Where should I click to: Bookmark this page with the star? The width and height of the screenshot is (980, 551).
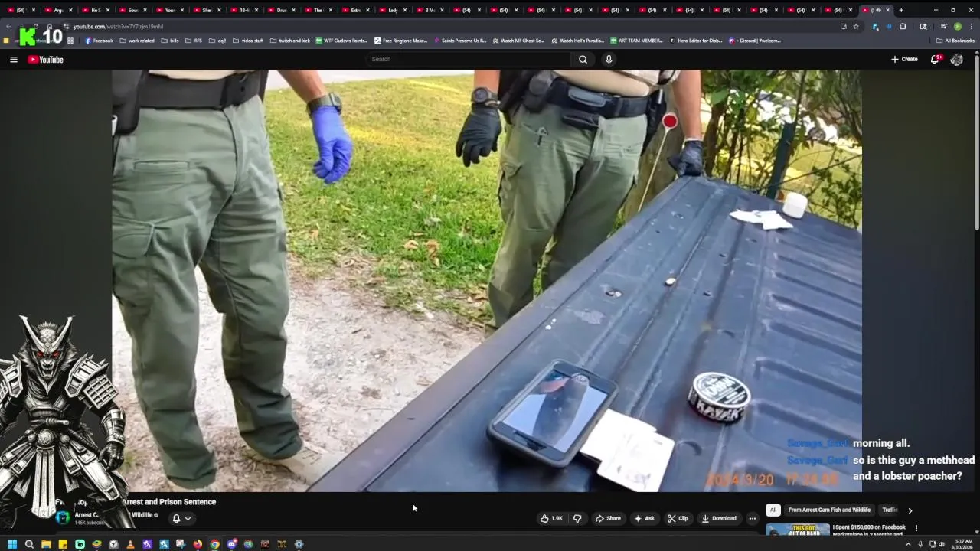(x=856, y=26)
